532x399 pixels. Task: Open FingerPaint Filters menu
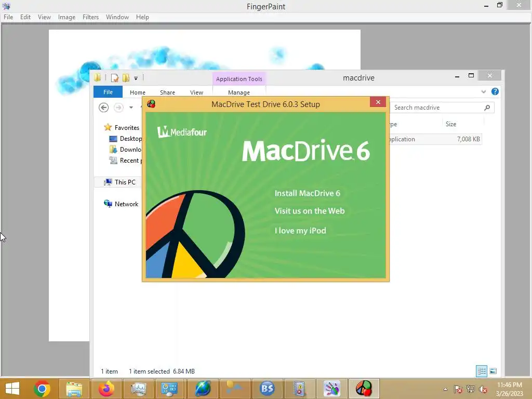(x=90, y=17)
